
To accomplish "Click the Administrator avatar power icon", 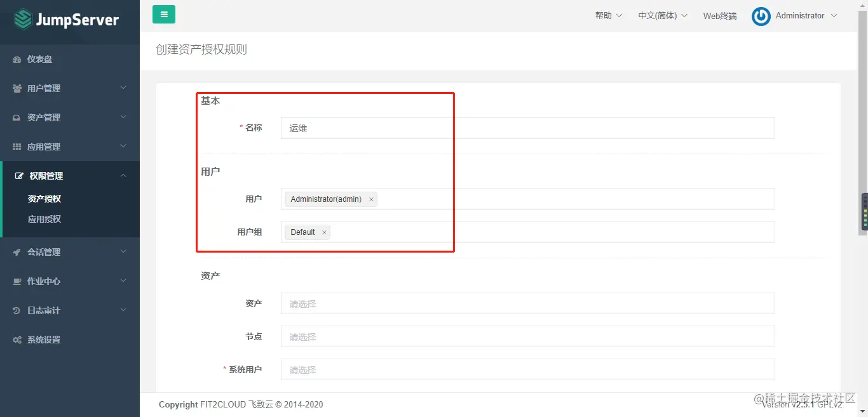I will coord(761,16).
